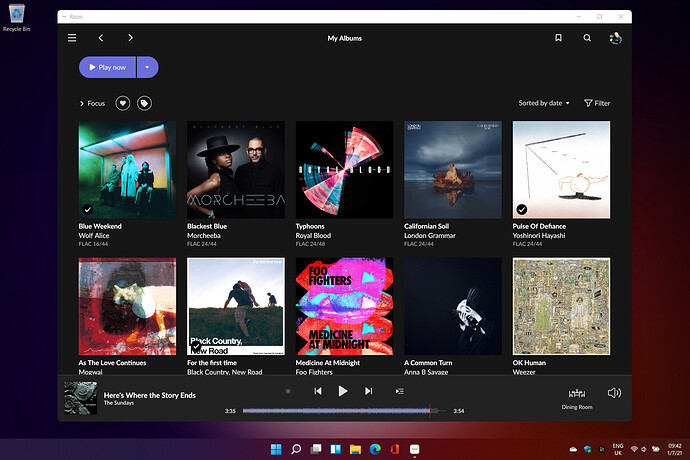The width and height of the screenshot is (690, 460).
Task: Skip to previous track
Action: tap(318, 391)
